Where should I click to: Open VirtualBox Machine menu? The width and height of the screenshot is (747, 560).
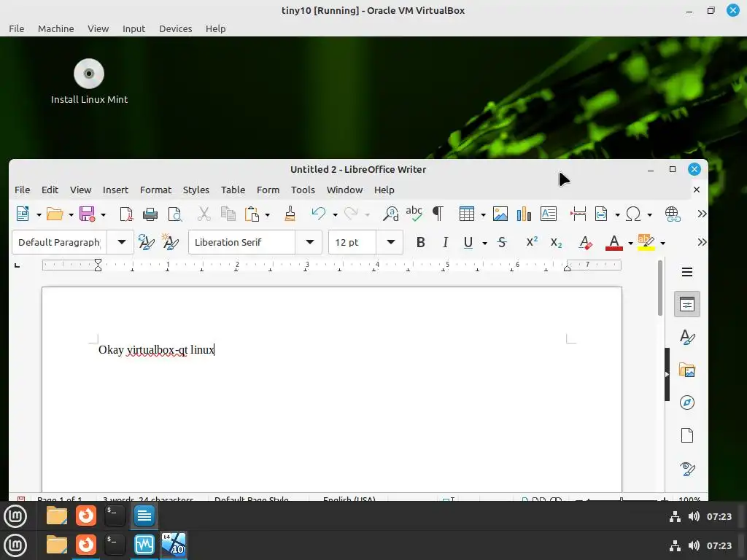55,28
